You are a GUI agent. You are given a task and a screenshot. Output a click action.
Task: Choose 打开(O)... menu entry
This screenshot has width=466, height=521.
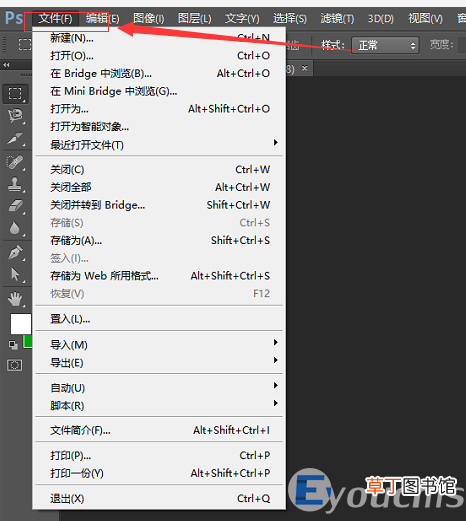coord(159,56)
